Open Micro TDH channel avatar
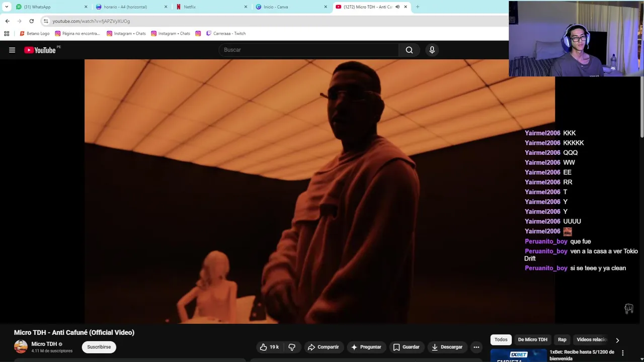The height and width of the screenshot is (362, 644). pos(21,347)
